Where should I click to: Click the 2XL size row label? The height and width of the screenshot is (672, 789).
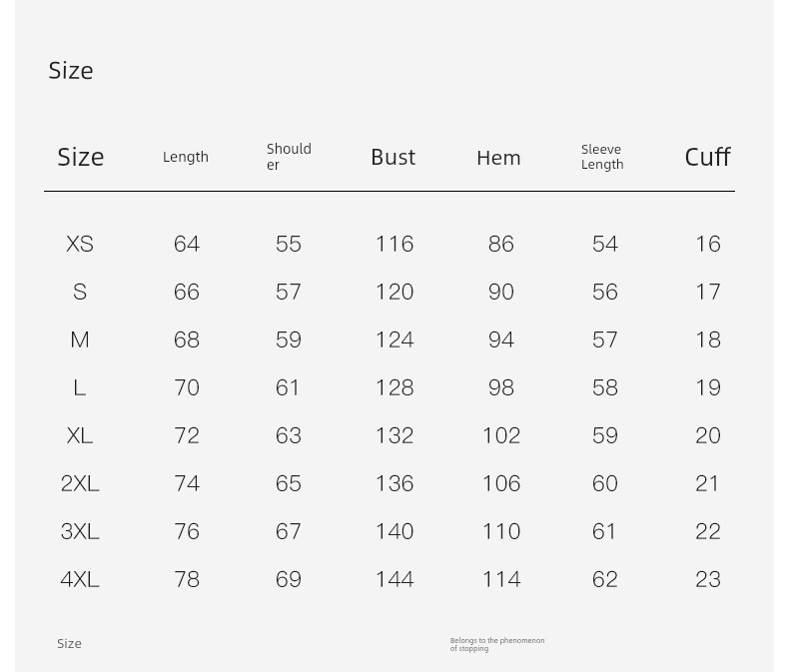pos(80,483)
